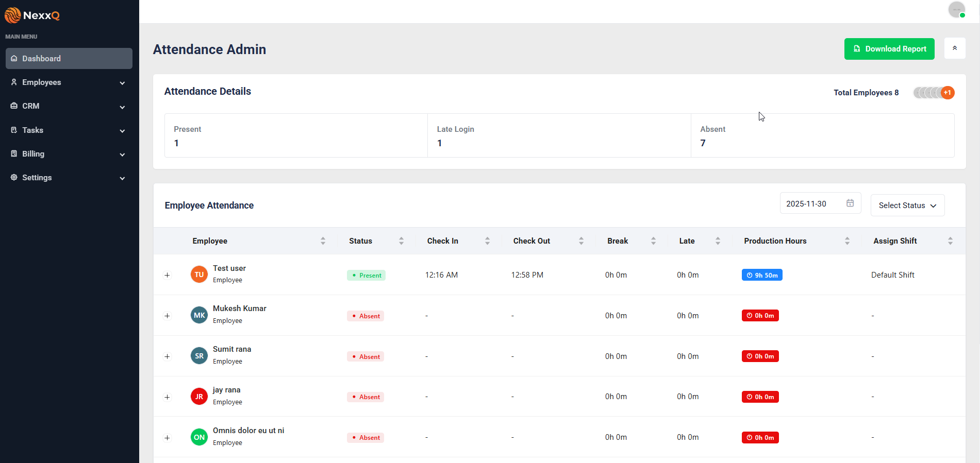Open calendar icon in date field
The image size is (980, 463).
point(850,203)
